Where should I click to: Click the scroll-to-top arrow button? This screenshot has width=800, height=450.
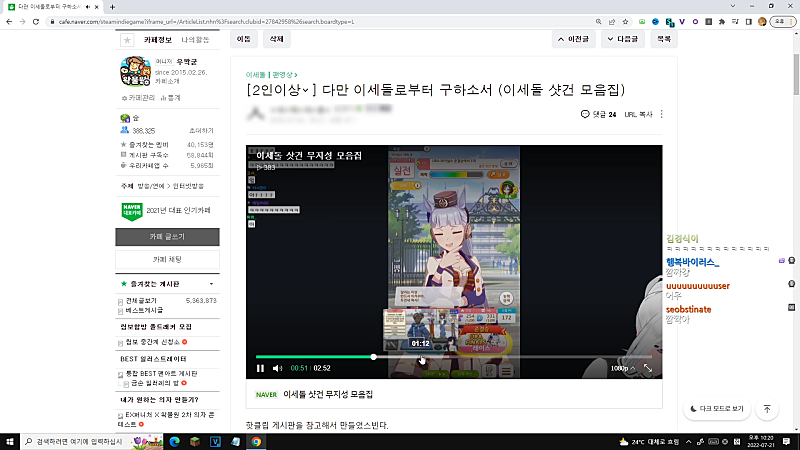tap(767, 409)
